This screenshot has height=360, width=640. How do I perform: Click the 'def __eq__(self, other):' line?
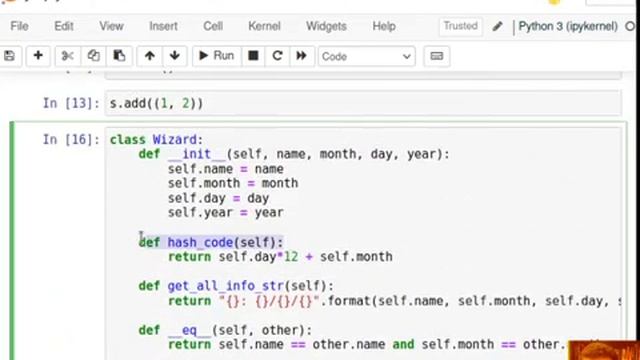coord(225,330)
